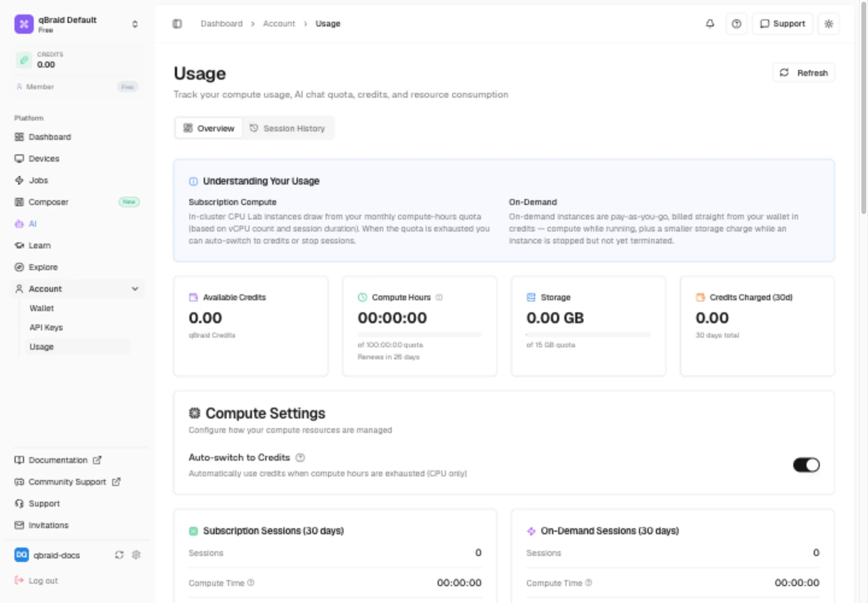Open the Community Support external link
This screenshot has width=868, height=603.
pos(67,482)
